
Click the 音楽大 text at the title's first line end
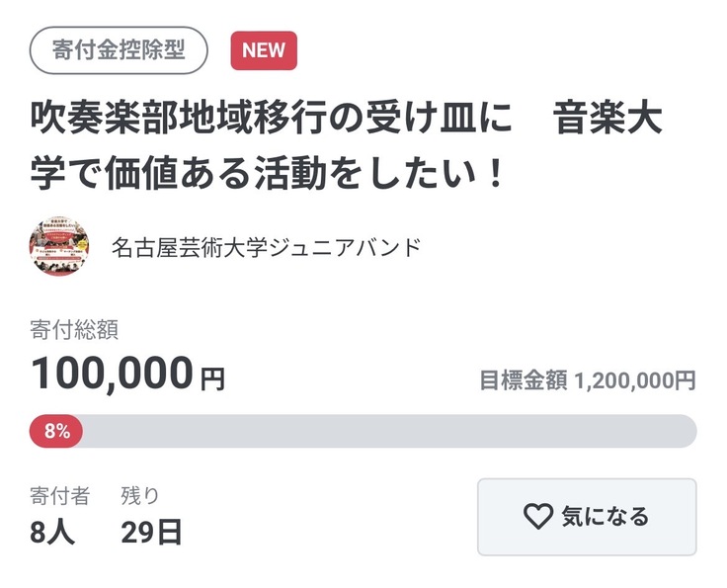coord(608,123)
